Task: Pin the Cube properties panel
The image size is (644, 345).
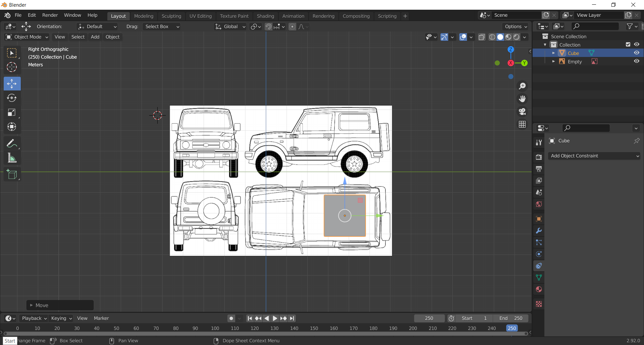Action: (x=636, y=141)
